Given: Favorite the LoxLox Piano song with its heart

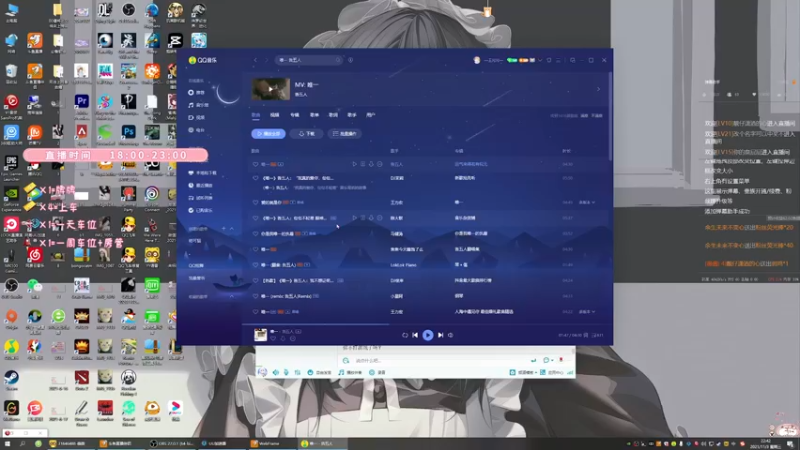Looking at the screenshot, I should click(x=256, y=265).
